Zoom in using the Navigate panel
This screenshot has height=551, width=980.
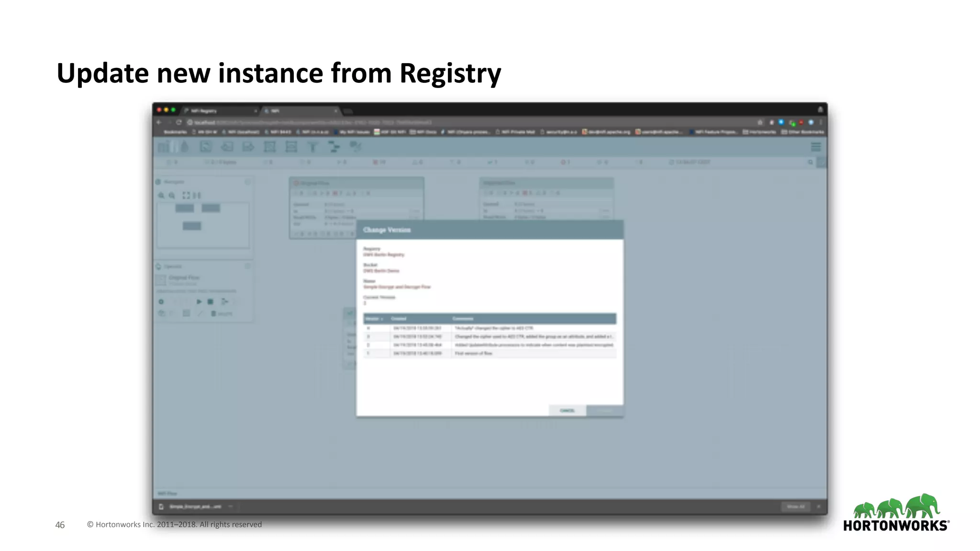pyautogui.click(x=162, y=196)
